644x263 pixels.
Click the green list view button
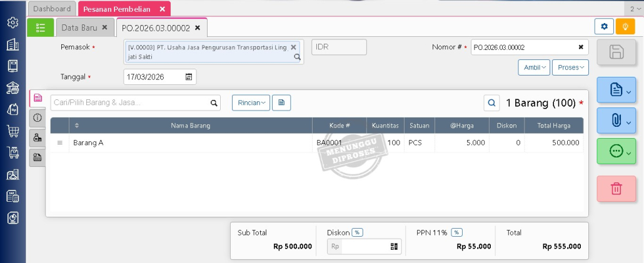(x=41, y=27)
